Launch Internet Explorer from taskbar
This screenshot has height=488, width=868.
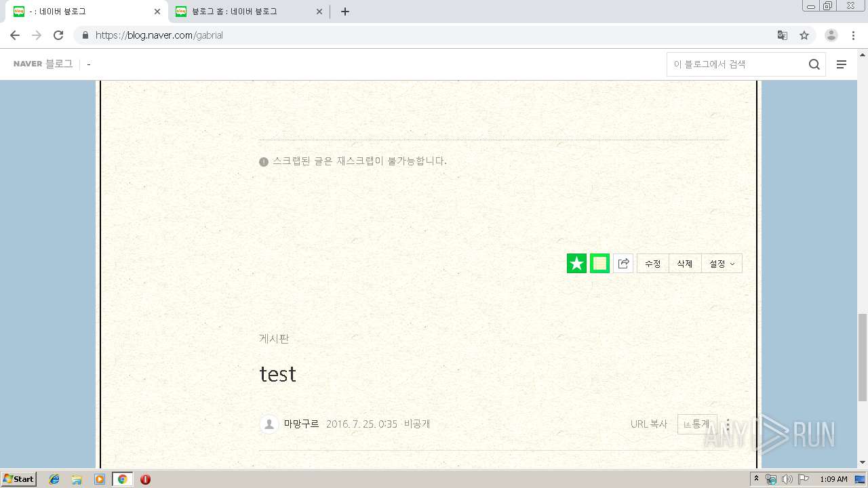click(54, 479)
